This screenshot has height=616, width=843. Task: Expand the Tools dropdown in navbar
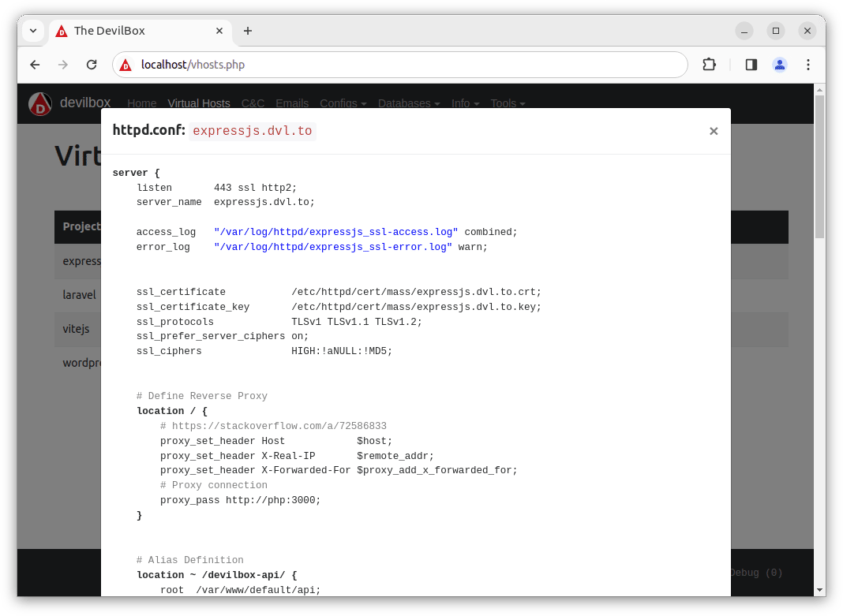pos(508,103)
